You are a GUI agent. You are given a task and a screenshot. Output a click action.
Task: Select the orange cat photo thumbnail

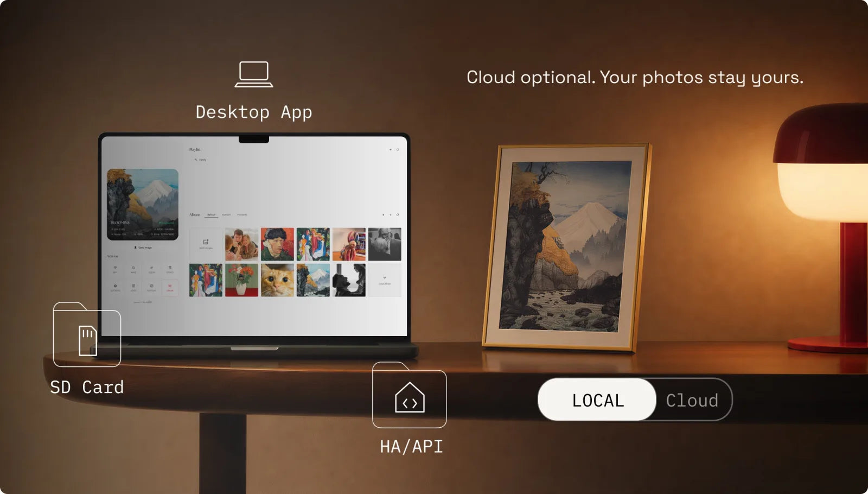(x=277, y=280)
